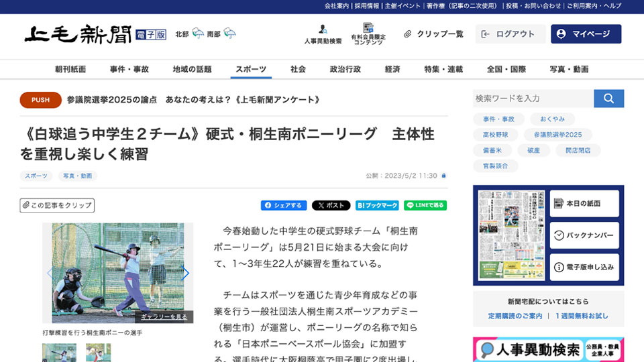Click the おくやみ keyword tag
The image size is (644, 362).
coord(552,119)
